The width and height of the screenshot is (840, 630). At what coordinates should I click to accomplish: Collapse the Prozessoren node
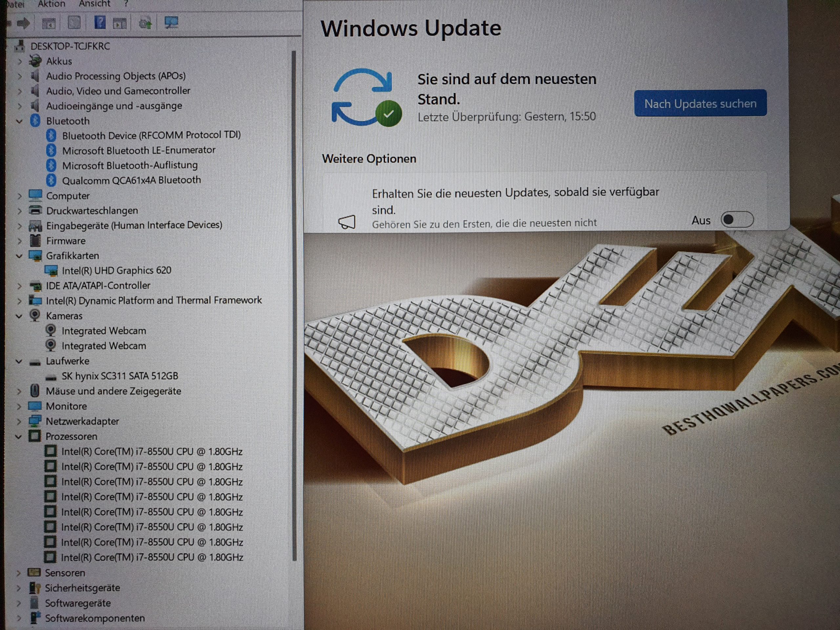(x=18, y=437)
